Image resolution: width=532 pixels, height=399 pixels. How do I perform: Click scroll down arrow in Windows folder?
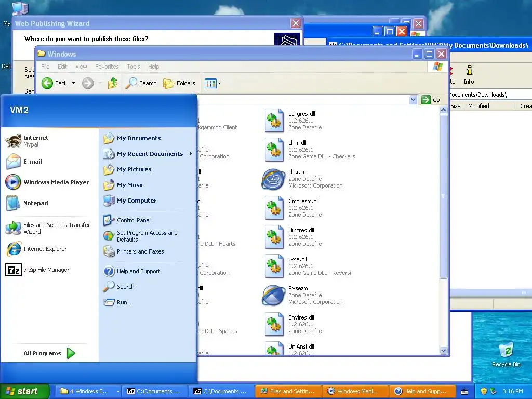pos(443,351)
